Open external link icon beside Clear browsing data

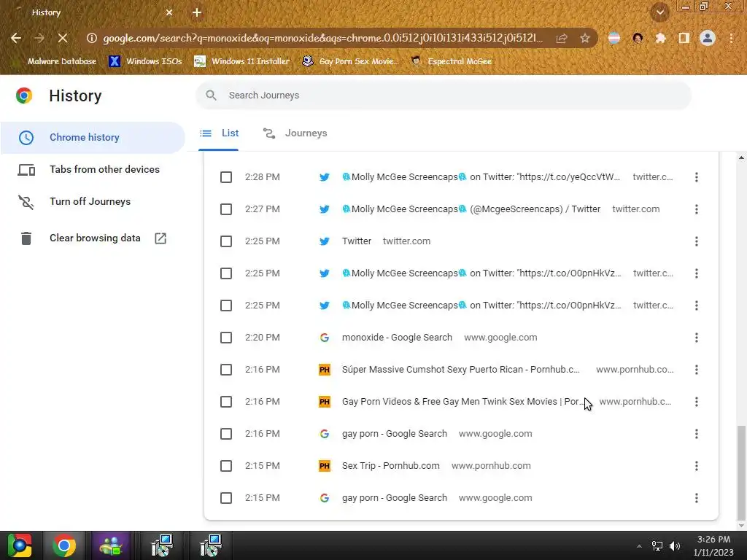(160, 238)
